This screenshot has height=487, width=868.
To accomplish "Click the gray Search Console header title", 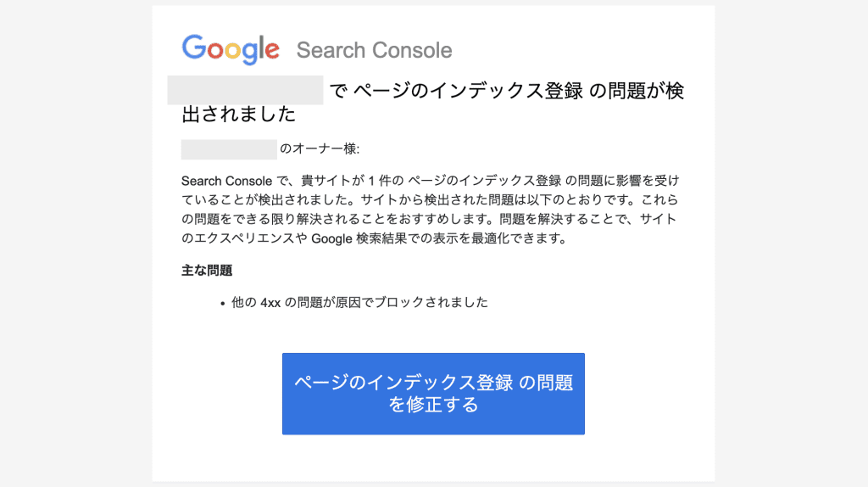I will coord(374,50).
